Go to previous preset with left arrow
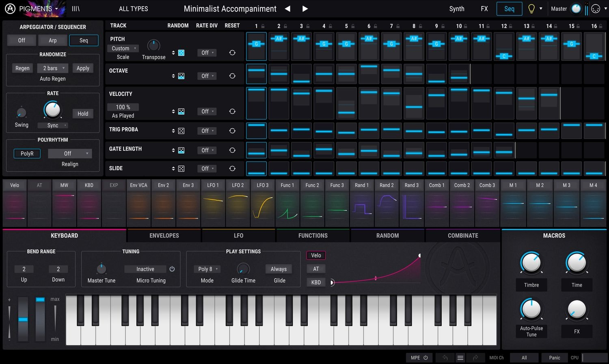The image size is (609, 364). 287,9
